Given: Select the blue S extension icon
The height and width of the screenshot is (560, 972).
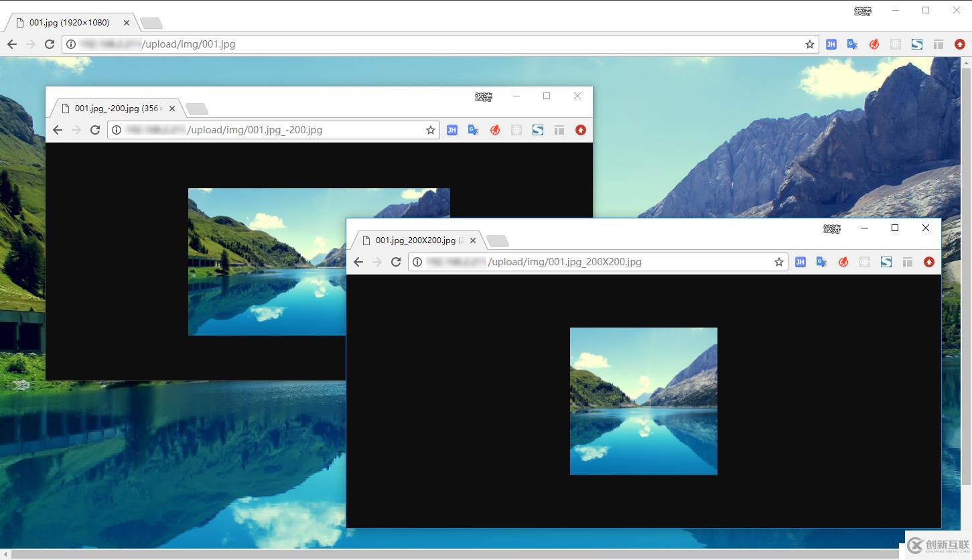Looking at the screenshot, I should (916, 44).
